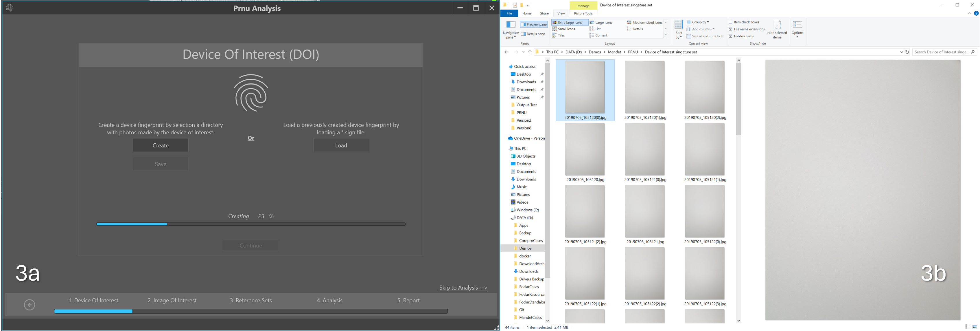The height and width of the screenshot is (331, 980).
Task: Click the Creating 23% progress bar
Action: coord(251,224)
